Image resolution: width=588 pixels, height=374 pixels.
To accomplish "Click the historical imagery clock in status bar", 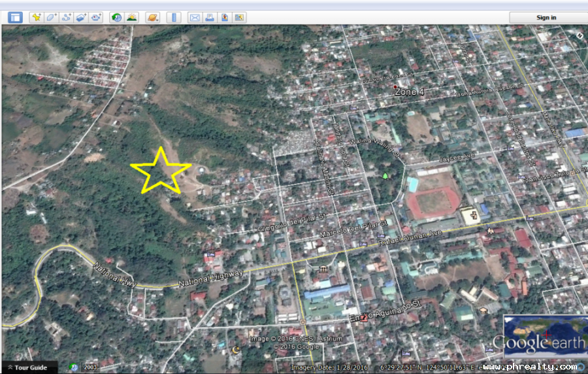I will pyautogui.click(x=73, y=367).
